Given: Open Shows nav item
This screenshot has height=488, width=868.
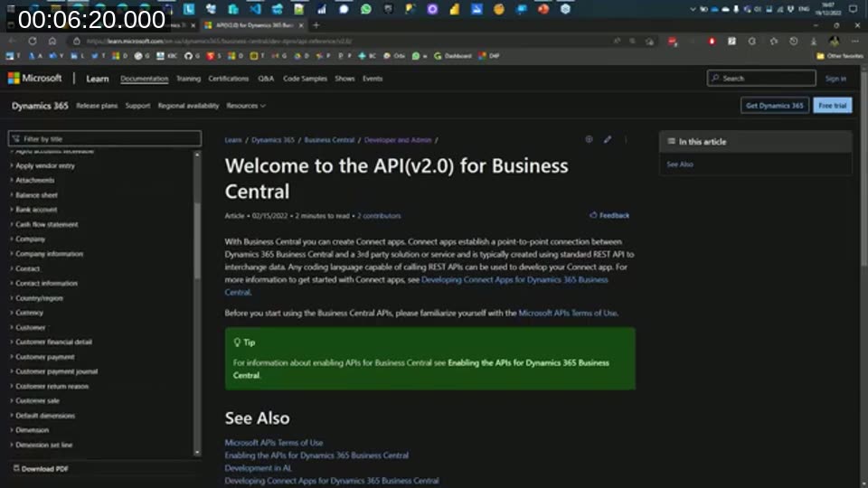Looking at the screenshot, I should point(344,79).
